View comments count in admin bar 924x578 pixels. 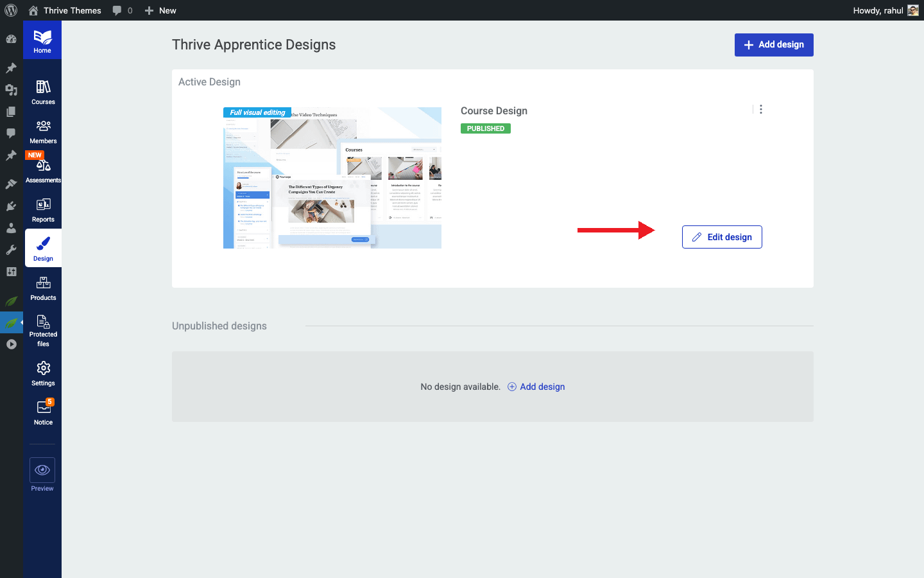coord(122,10)
